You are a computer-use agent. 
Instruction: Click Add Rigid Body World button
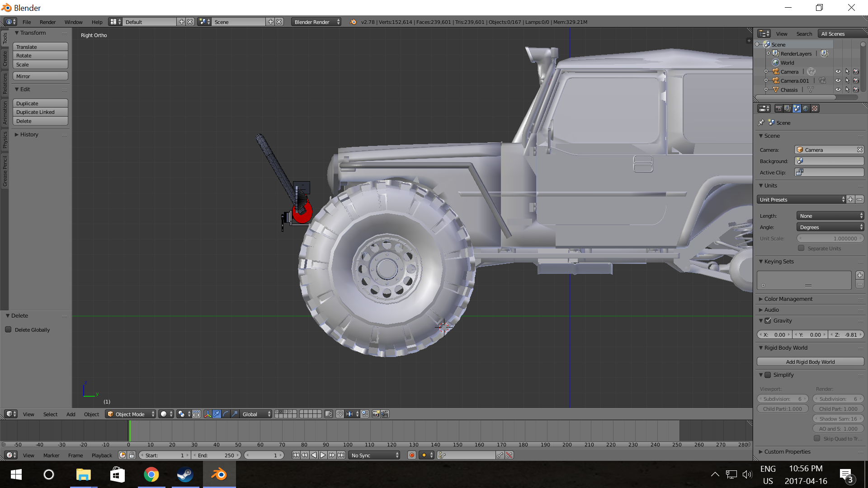(x=810, y=361)
